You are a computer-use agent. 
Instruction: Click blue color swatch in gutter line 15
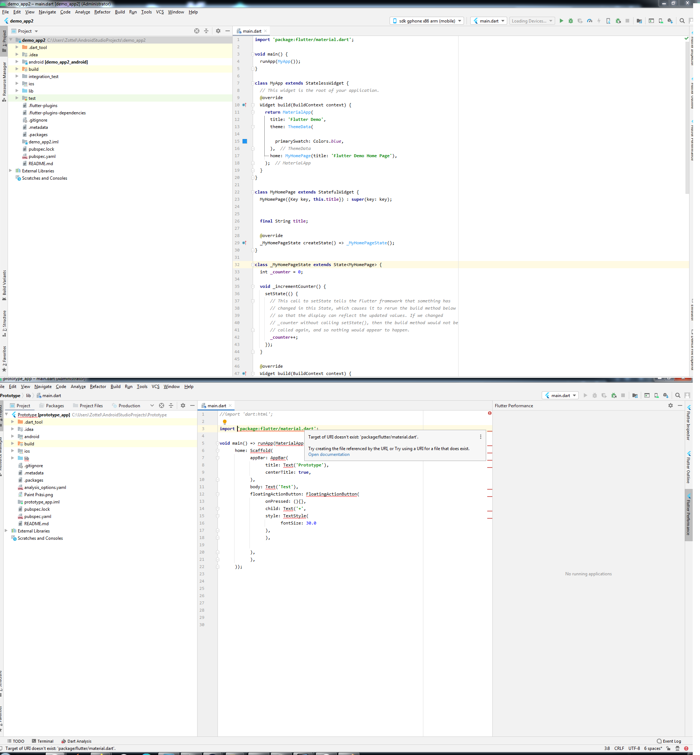(x=245, y=141)
